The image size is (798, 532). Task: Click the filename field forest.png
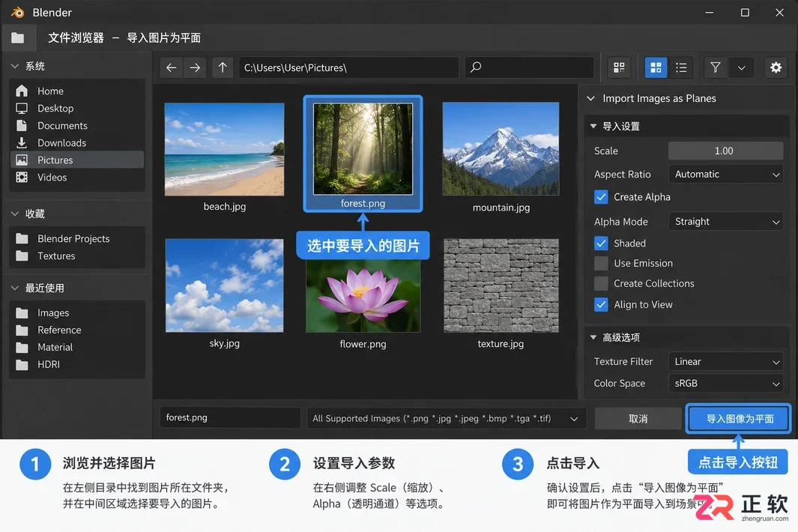(230, 417)
